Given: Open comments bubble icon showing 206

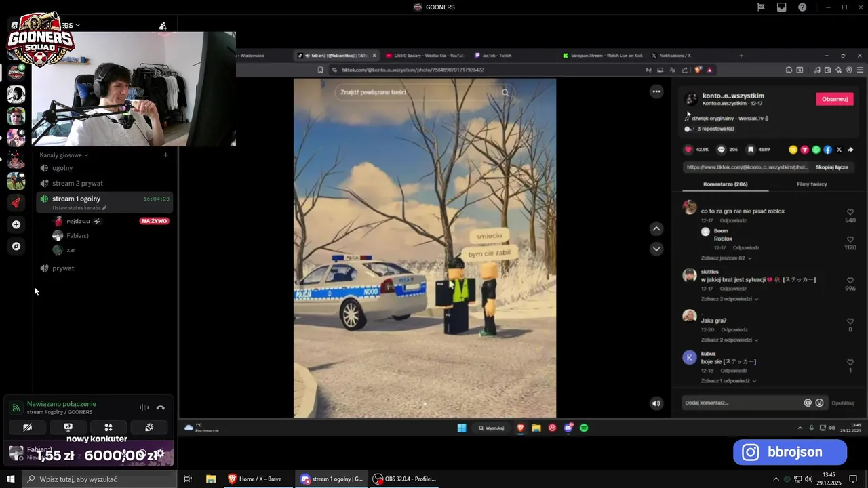Looking at the screenshot, I should click(x=721, y=150).
